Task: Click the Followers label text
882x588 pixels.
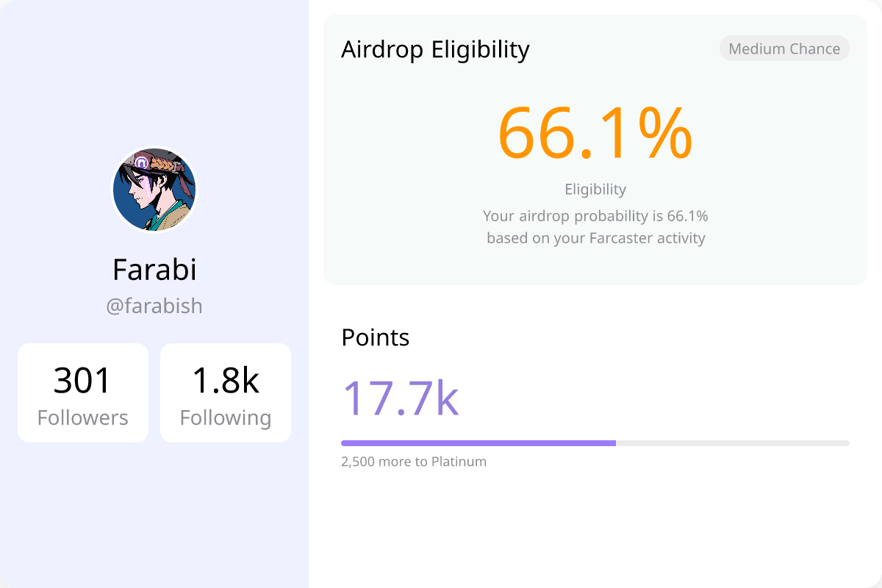Action: coord(83,417)
